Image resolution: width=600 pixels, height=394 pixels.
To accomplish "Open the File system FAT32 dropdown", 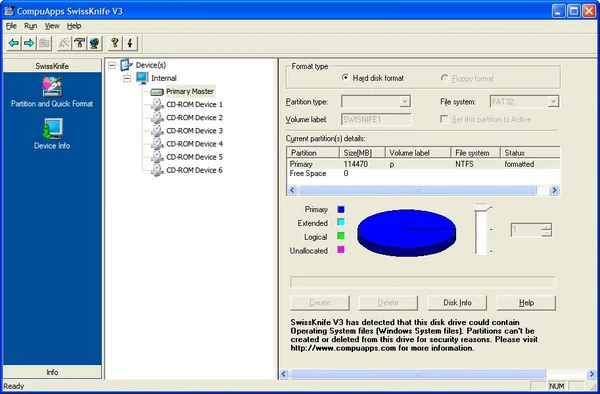I will point(553,101).
